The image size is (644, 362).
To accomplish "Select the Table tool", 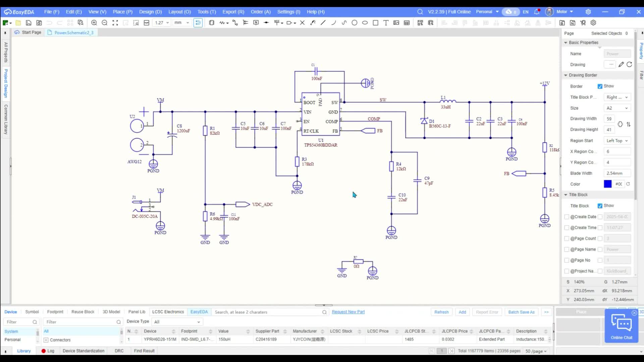I will (407, 23).
